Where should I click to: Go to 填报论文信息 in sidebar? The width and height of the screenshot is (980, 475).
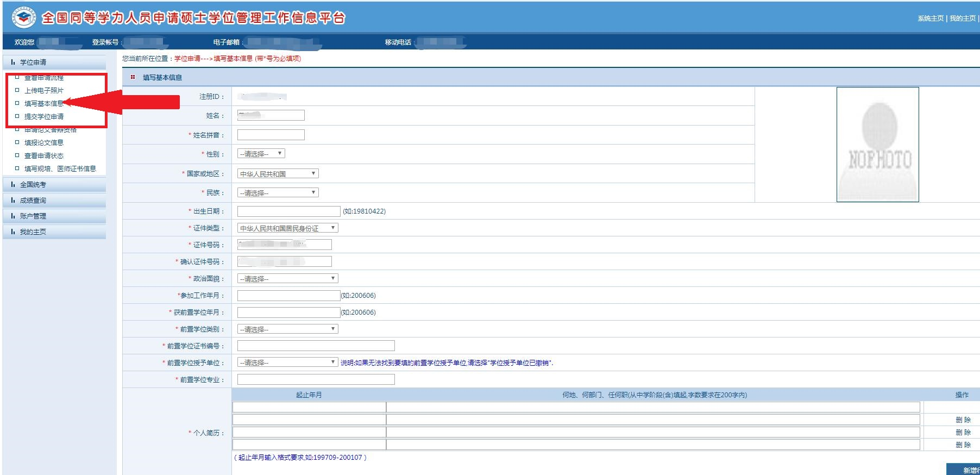[44, 143]
